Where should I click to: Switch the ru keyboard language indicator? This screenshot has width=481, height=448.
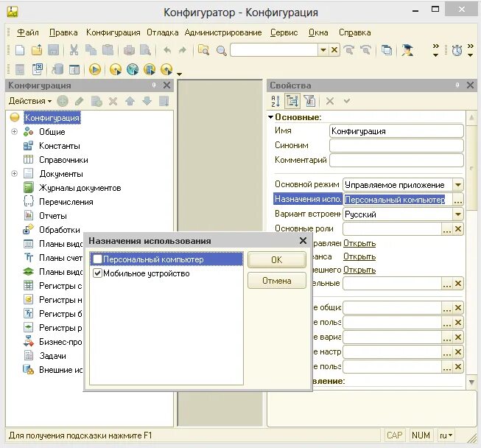click(x=446, y=435)
